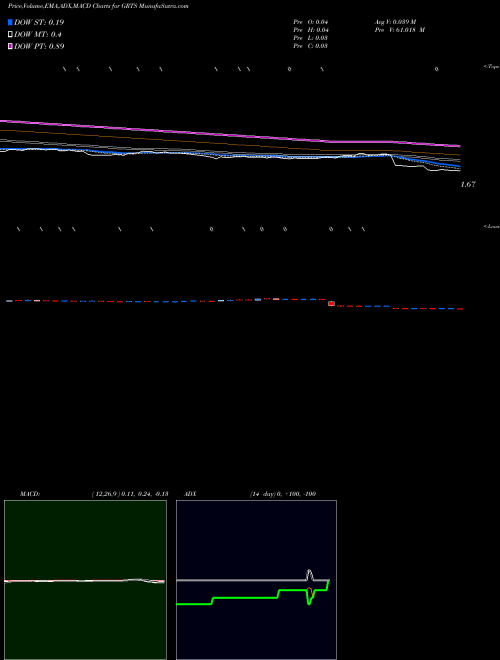Click the 'ADX' panel heading
500x660 pixels.
click(x=190, y=494)
